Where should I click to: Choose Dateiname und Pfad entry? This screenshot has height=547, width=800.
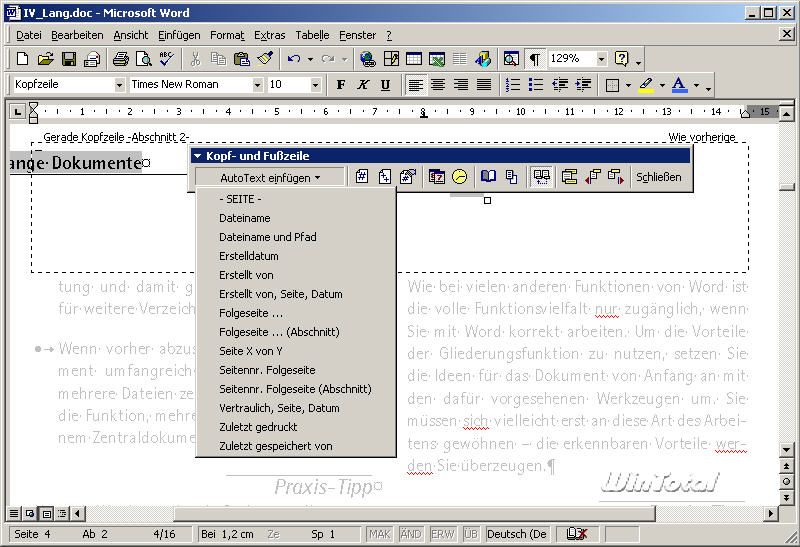coord(296,237)
